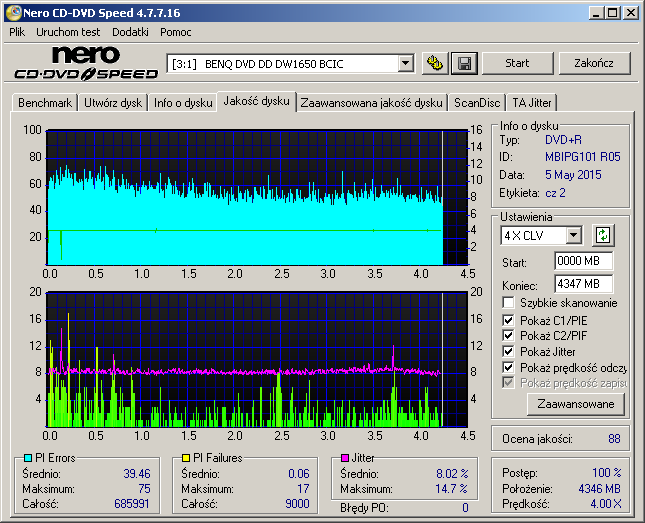Uncheck Pokaż prędkość odczytu checkbox
Screen dimensions: 645x523
[x=508, y=367]
